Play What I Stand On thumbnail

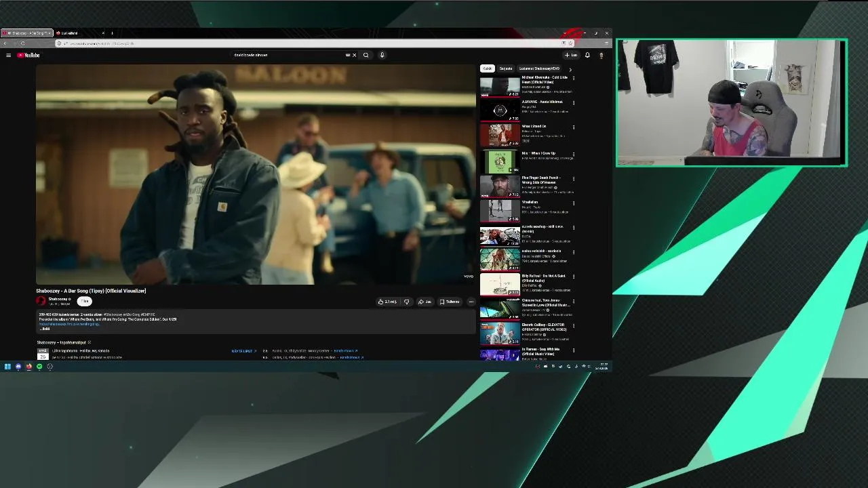[500, 135]
